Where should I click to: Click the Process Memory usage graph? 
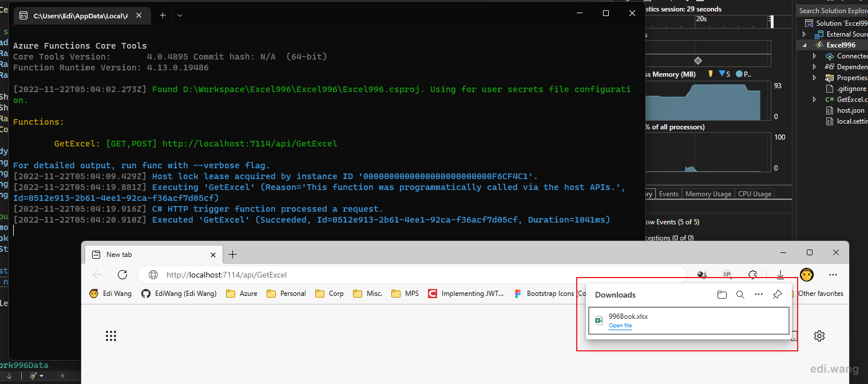pos(708,101)
